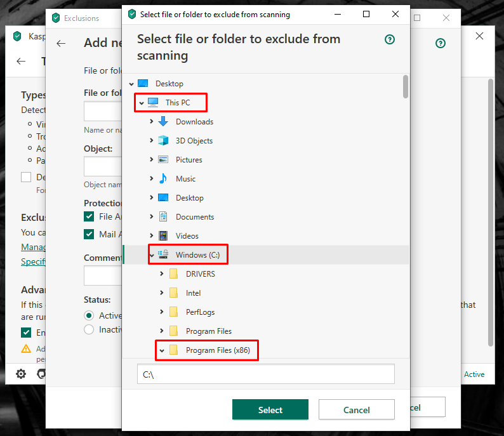Toggle the unchecked checkbox under Types

point(26,177)
